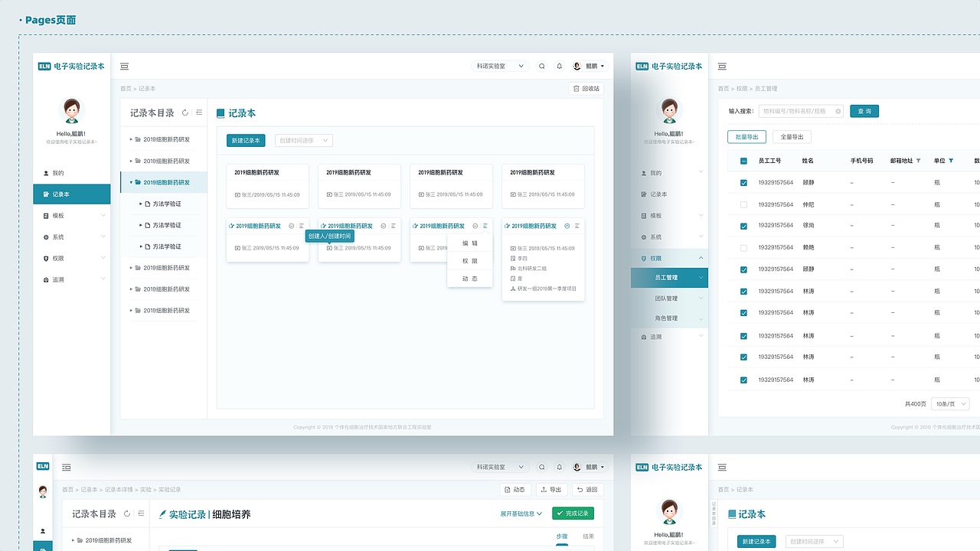Click the 批量导出 export button
Screen dimensions: 980x551
point(746,137)
